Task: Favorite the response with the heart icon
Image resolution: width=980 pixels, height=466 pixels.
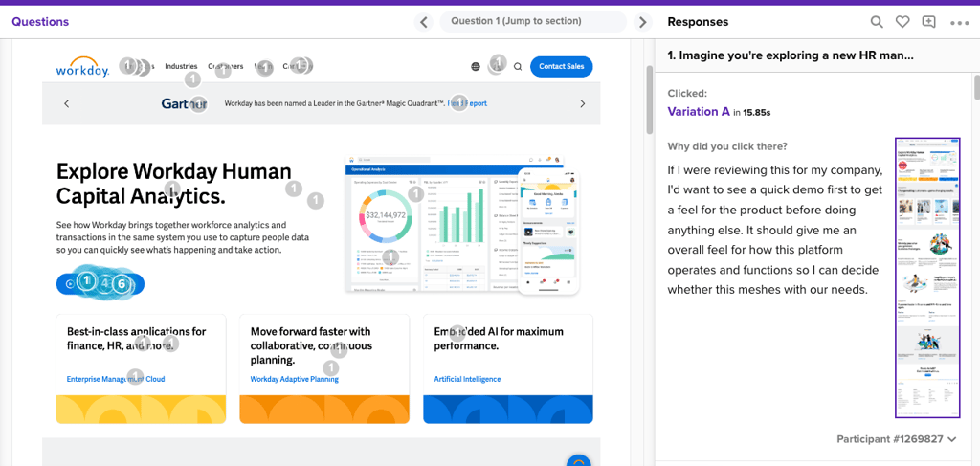Action: pos(902,22)
